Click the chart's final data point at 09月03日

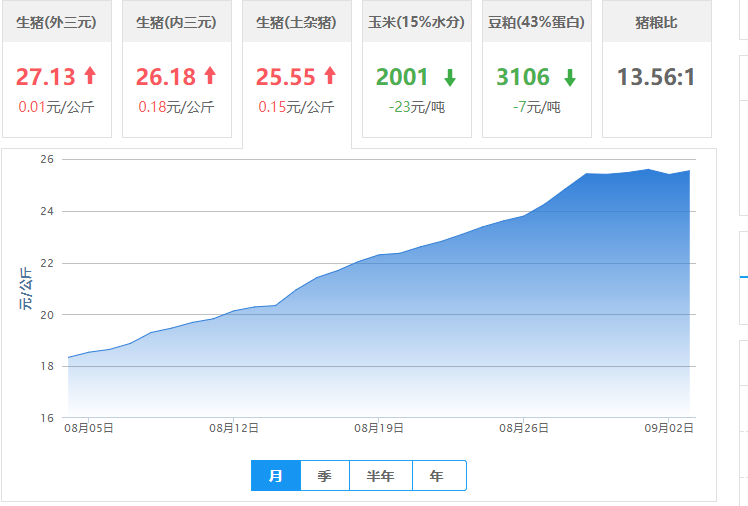tap(689, 171)
